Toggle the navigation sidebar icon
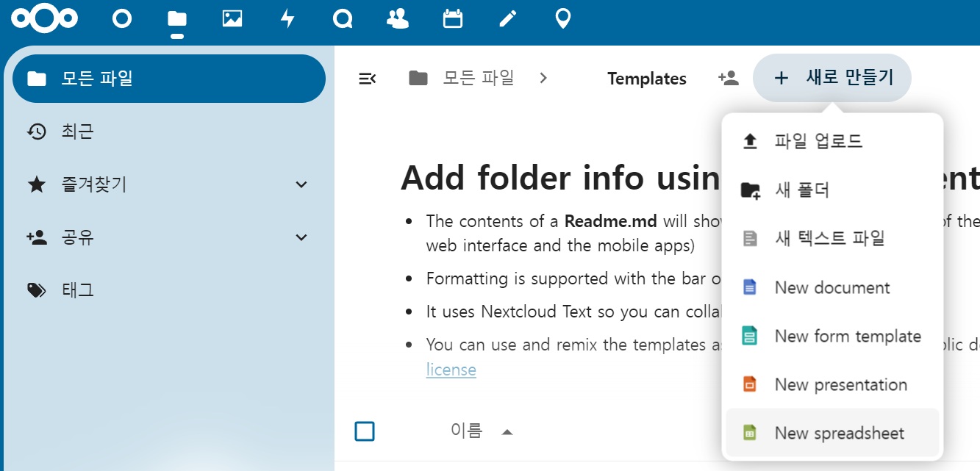Screen dimensions: 980x471 (x=367, y=78)
